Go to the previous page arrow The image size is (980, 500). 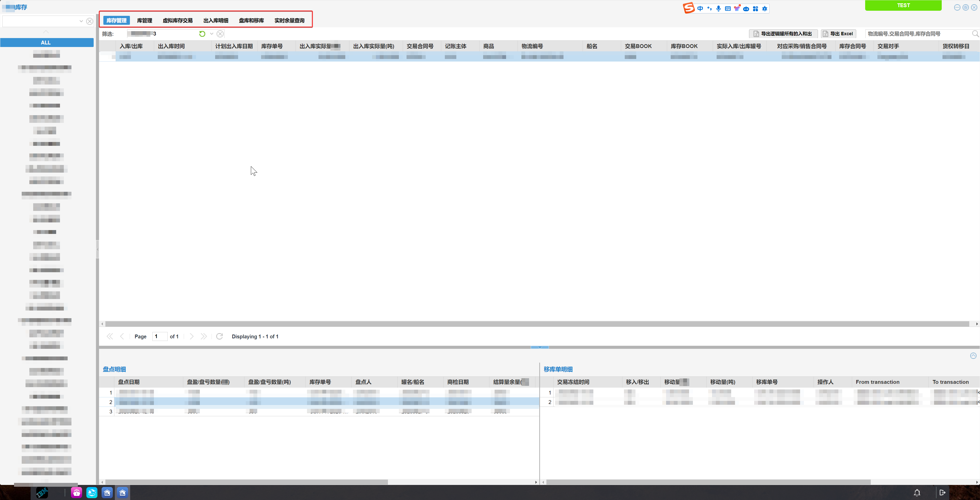point(122,336)
